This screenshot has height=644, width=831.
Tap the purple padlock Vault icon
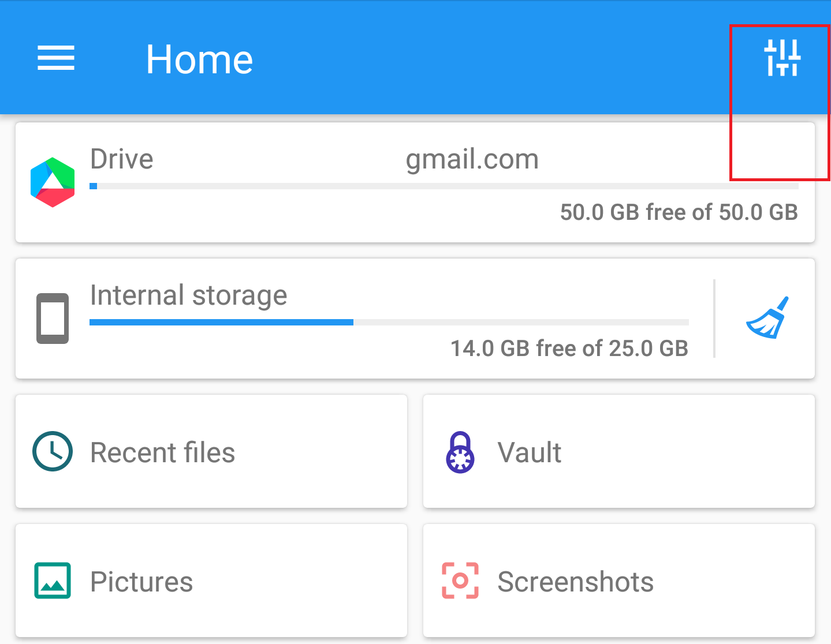coord(460,452)
